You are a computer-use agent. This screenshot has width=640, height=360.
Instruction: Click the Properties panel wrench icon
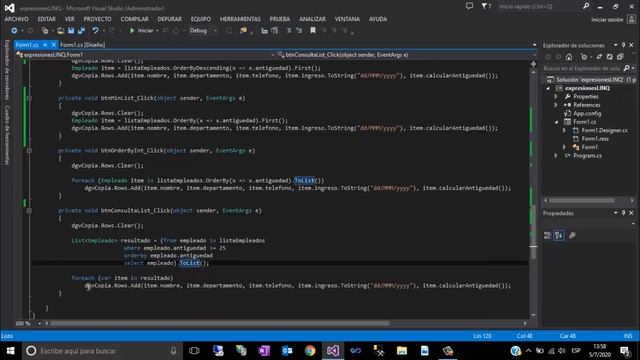point(572,236)
